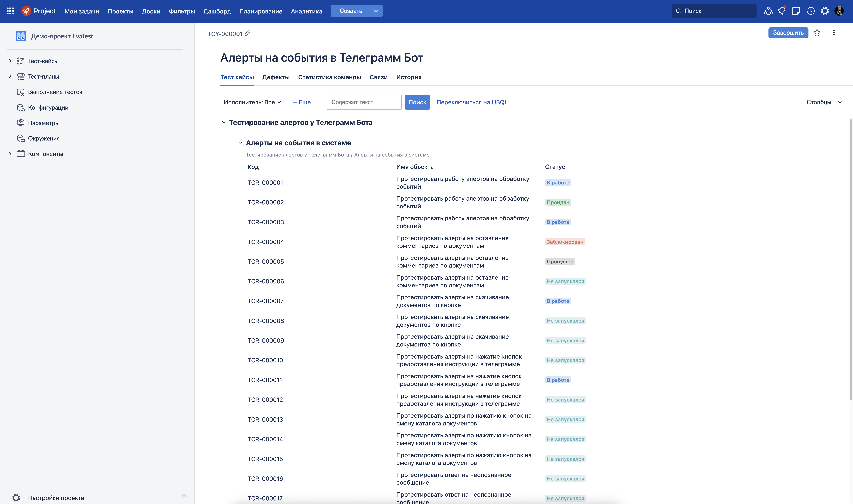
Task: Switch to the История tab
Action: (x=409, y=77)
